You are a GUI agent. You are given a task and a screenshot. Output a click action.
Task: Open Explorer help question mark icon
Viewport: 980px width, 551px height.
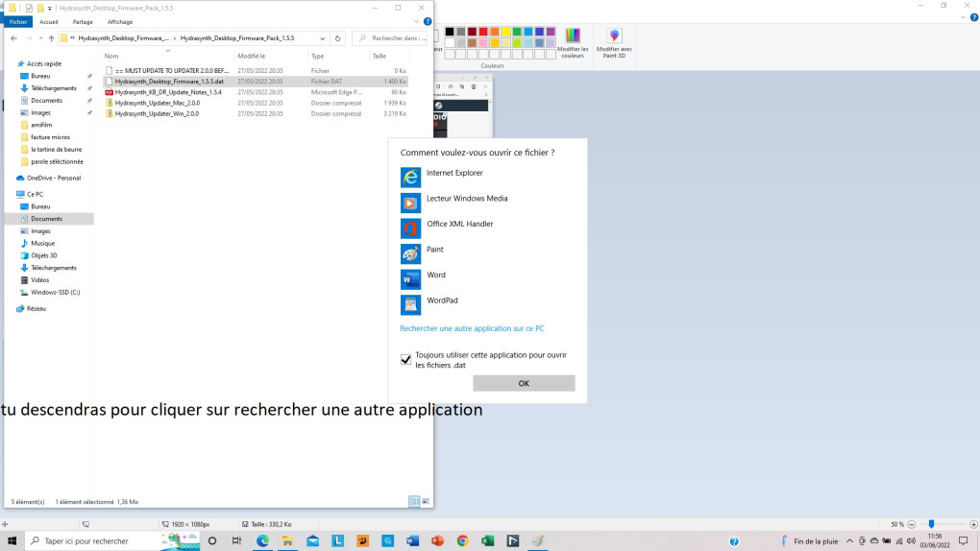pos(428,21)
